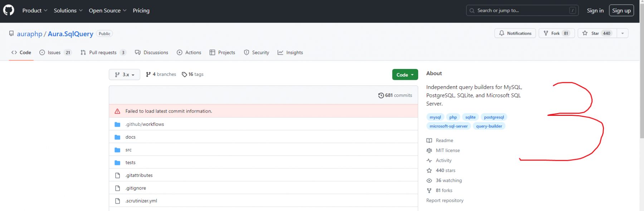Viewport: 644px width, 211px height.
Task: Focus the Search or jump to field
Action: [x=522, y=10]
